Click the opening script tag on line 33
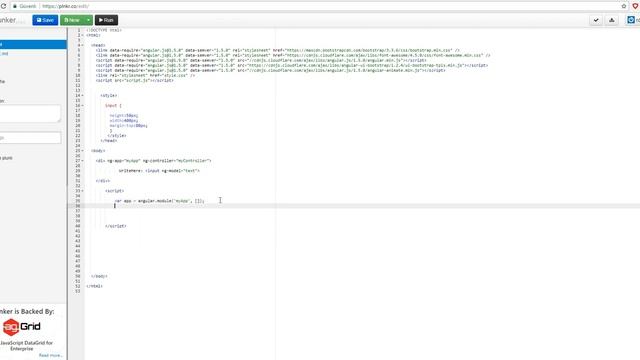The image size is (640, 360). pyautogui.click(x=115, y=191)
